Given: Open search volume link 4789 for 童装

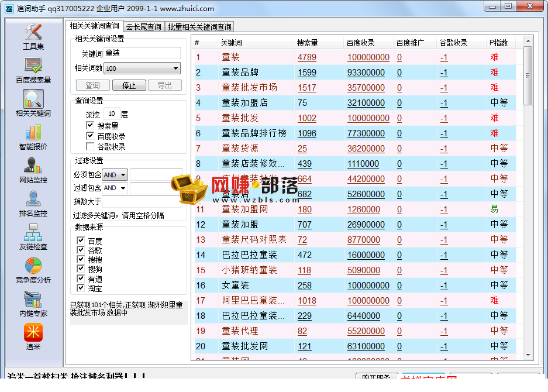Looking at the screenshot, I should [x=307, y=57].
